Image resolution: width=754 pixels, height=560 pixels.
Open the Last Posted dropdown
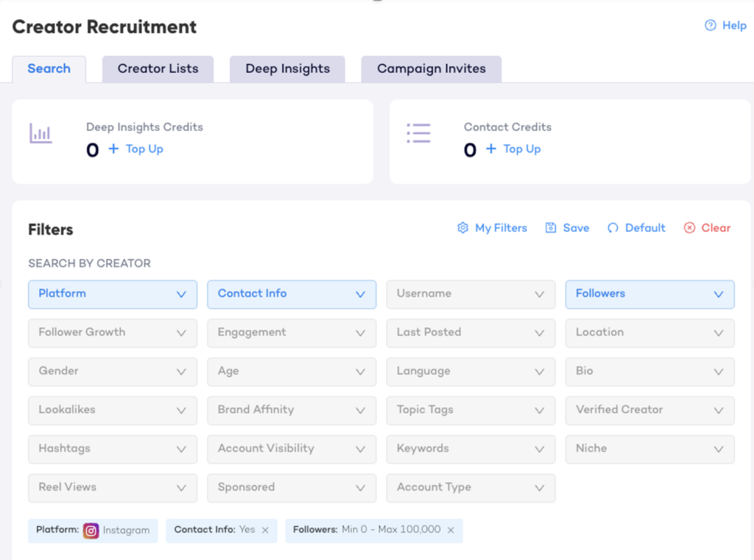pos(471,333)
